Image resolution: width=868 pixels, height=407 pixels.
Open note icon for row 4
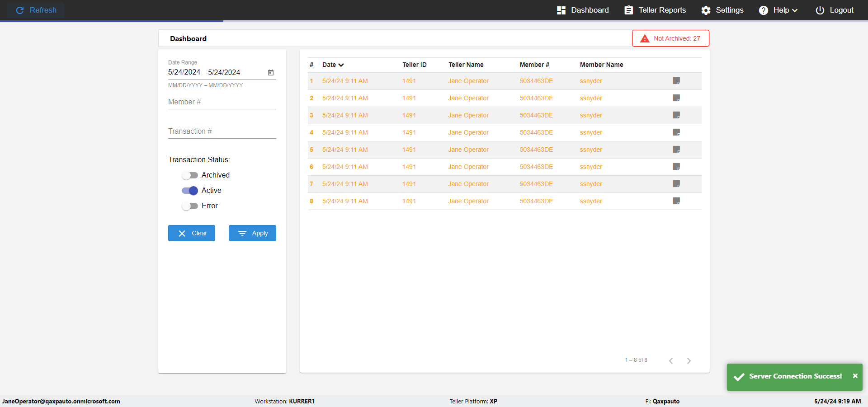pos(676,132)
